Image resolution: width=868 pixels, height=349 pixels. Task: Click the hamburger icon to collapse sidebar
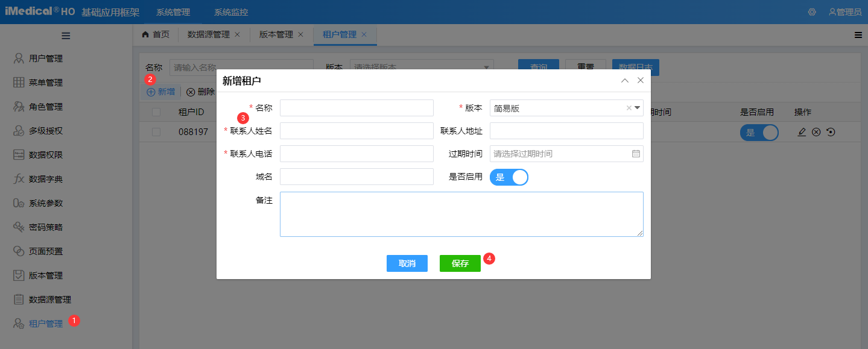(66, 36)
